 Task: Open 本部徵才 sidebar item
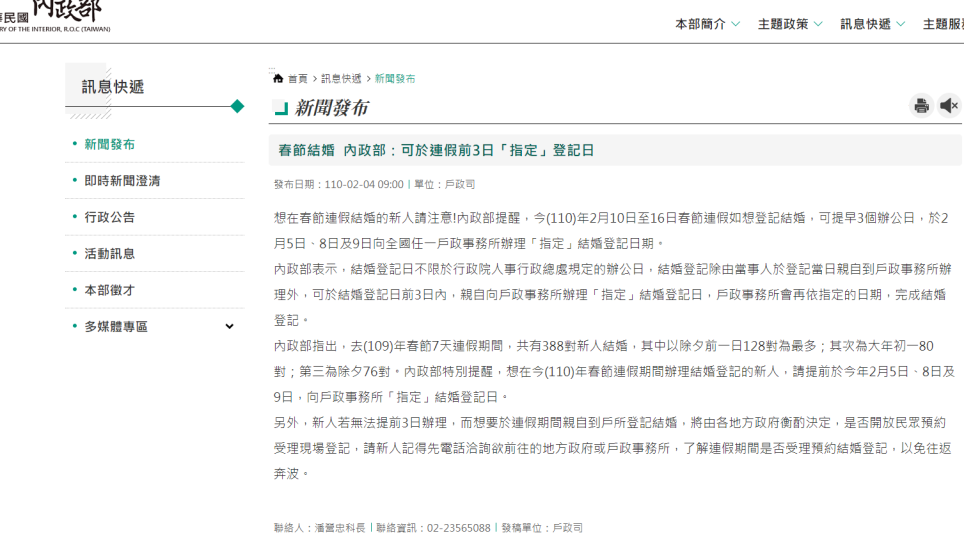pyautogui.click(x=109, y=290)
